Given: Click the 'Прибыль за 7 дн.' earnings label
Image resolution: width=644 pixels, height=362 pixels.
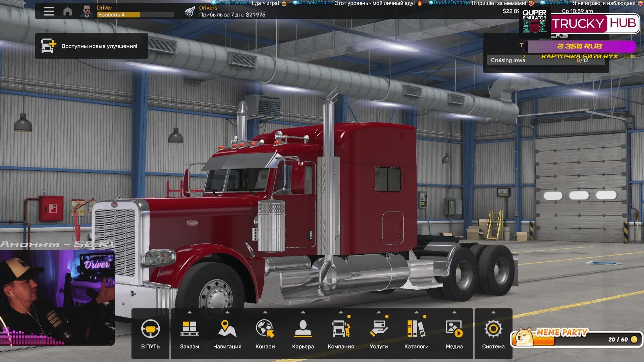Looking at the screenshot, I should point(232,14).
